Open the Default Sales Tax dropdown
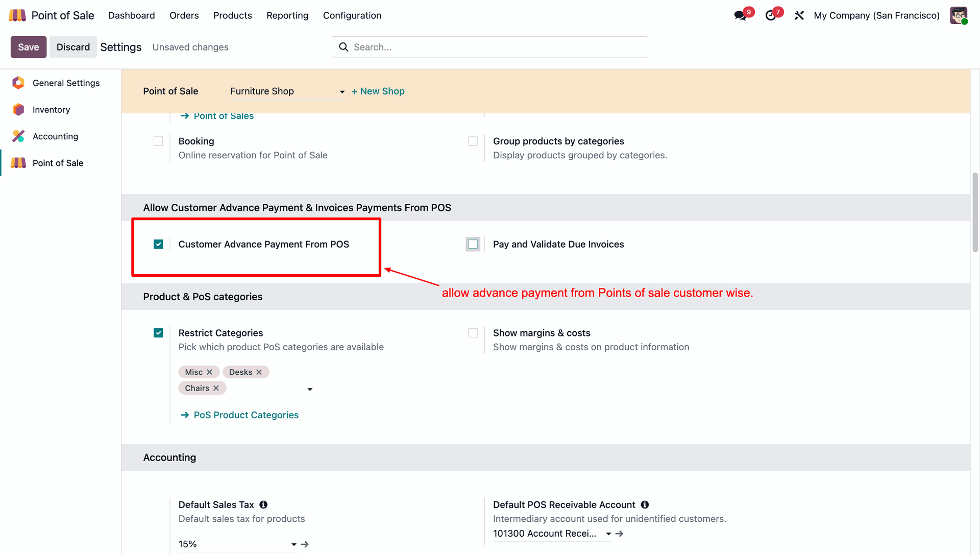Screen dimensions: 980x555 (x=293, y=544)
